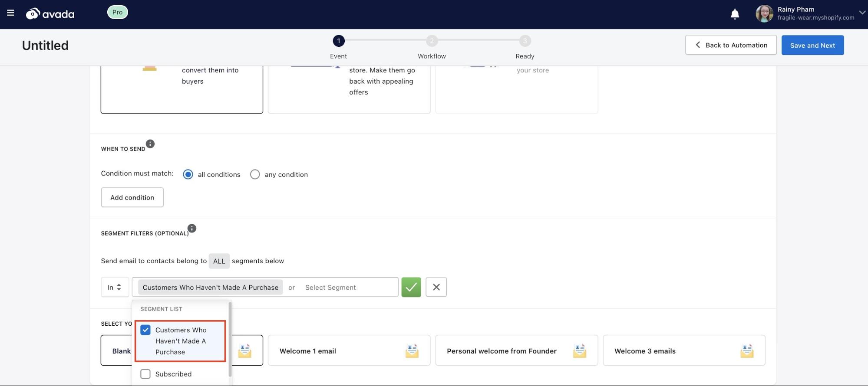Click Back to Automation button
Viewport: 868px width, 386px height.
(731, 45)
